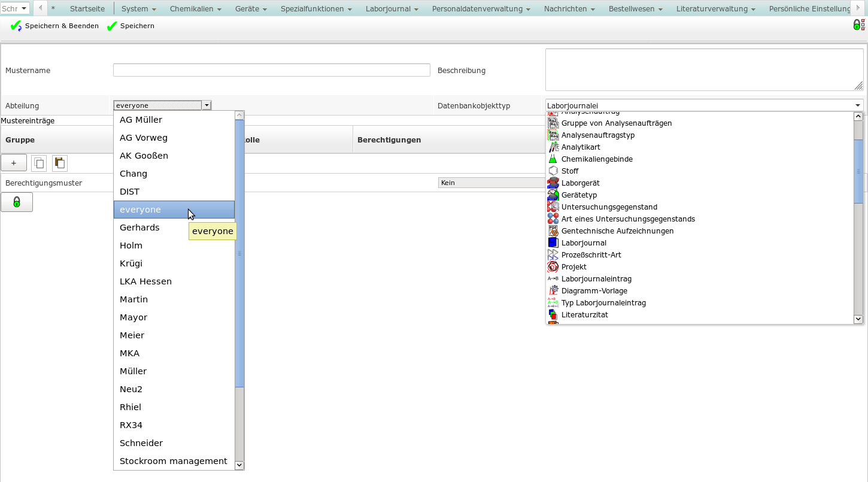868x482 pixels.
Task: Click the paste entries clipboard icon
Action: click(59, 163)
